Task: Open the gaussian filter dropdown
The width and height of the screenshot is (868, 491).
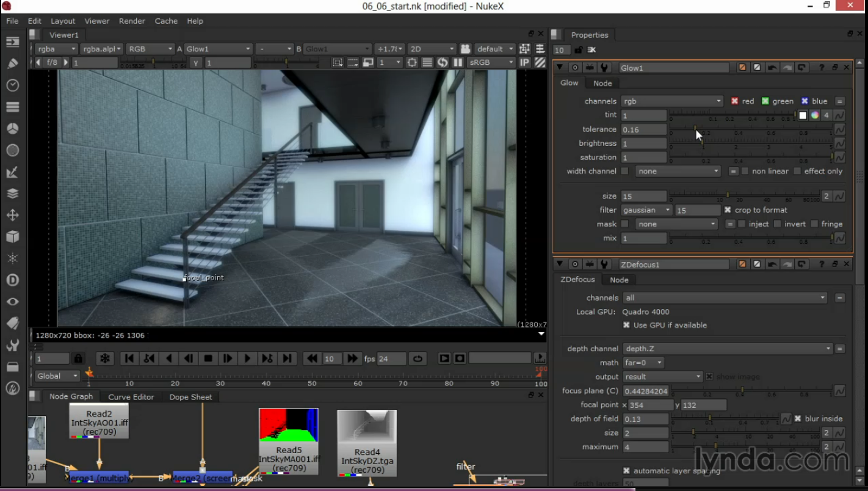Action: tap(646, 210)
